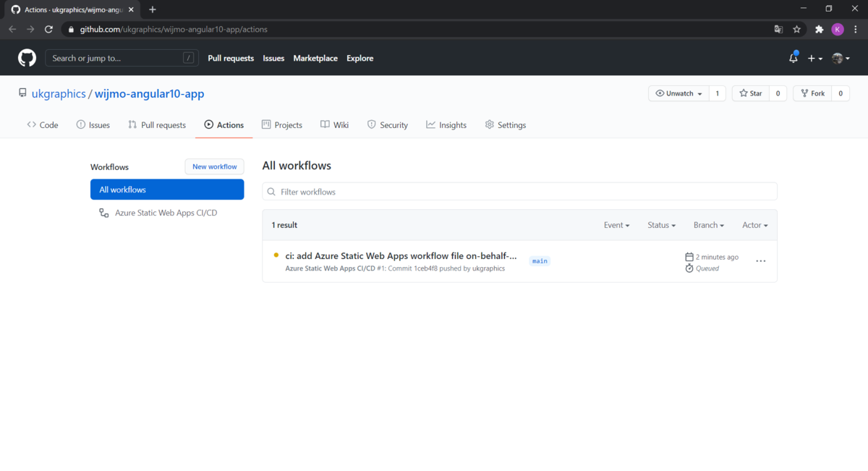Switch to the repository Pull requests tab

click(157, 125)
